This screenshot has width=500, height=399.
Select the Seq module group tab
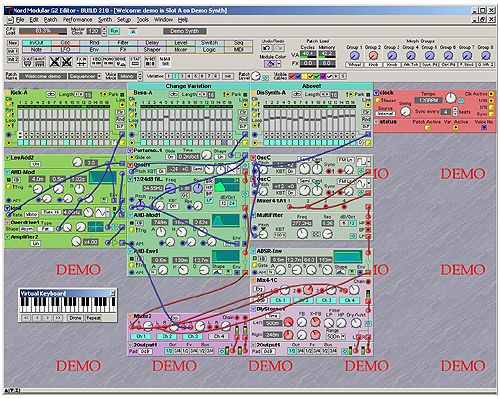tap(238, 43)
